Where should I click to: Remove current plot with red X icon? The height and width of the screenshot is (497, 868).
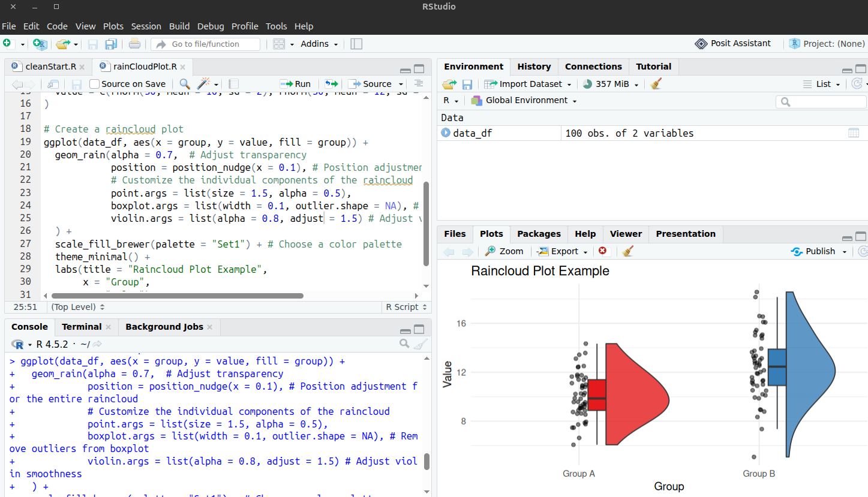click(603, 251)
